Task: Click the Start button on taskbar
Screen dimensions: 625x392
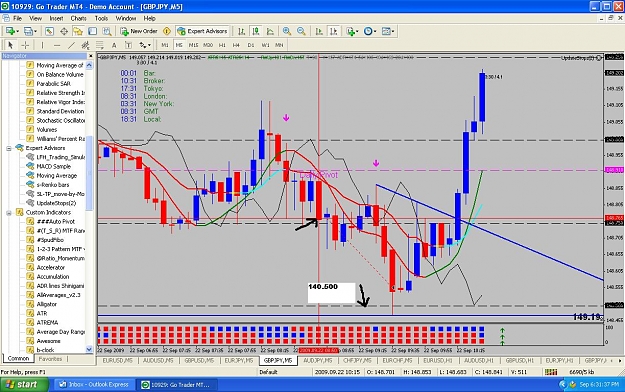Action: (24, 385)
